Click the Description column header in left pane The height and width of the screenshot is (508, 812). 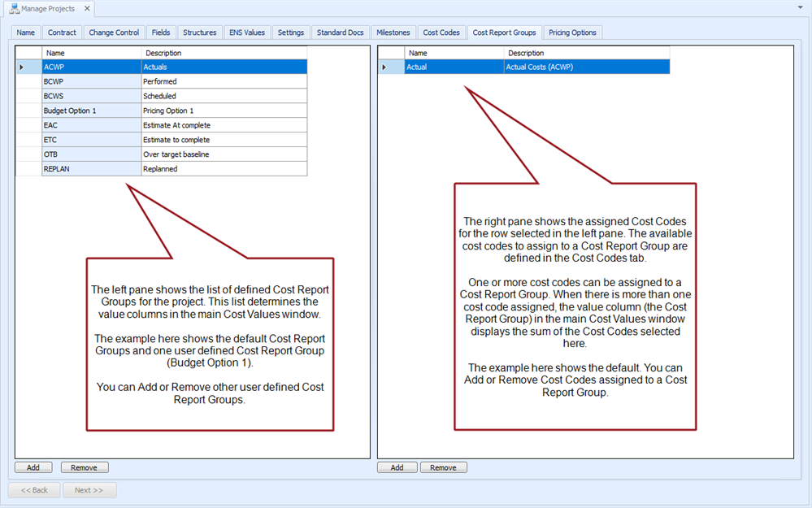click(224, 53)
